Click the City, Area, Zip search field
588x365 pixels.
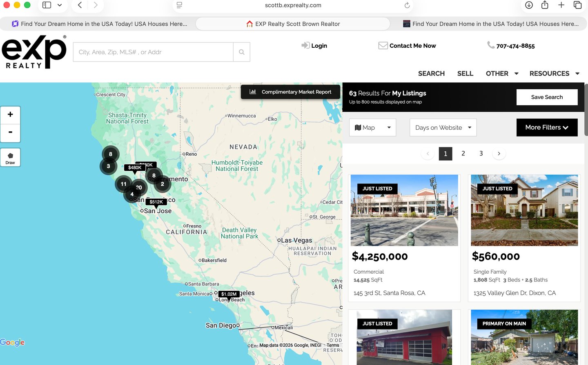coord(153,52)
